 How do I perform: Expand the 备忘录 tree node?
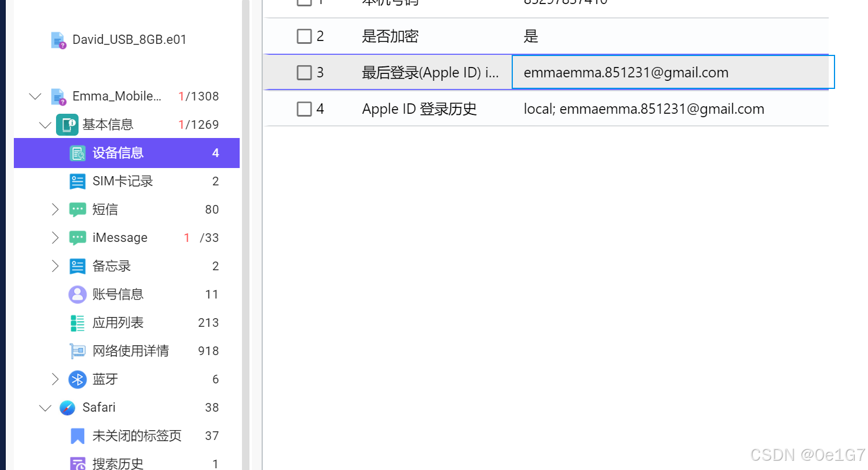click(x=55, y=266)
